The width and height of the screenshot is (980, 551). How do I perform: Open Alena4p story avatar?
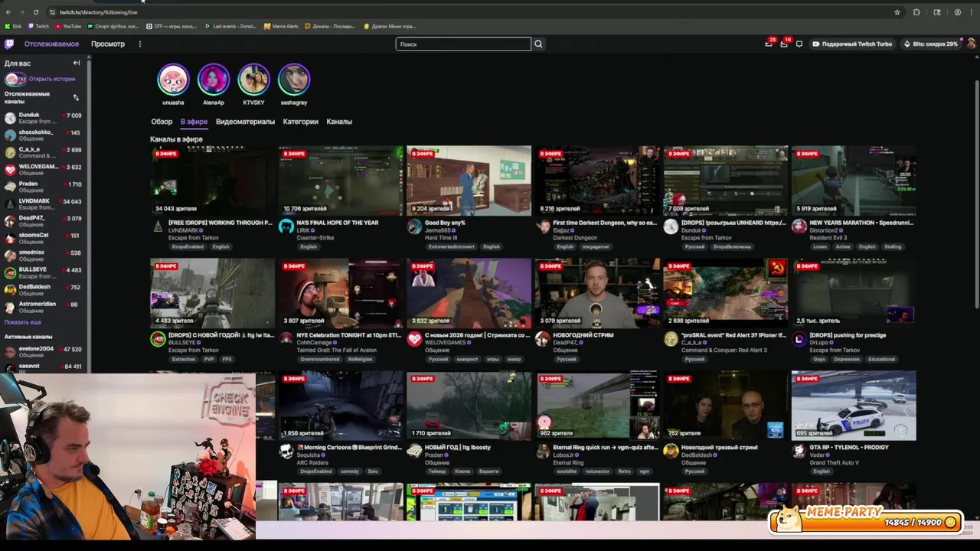pyautogui.click(x=214, y=80)
